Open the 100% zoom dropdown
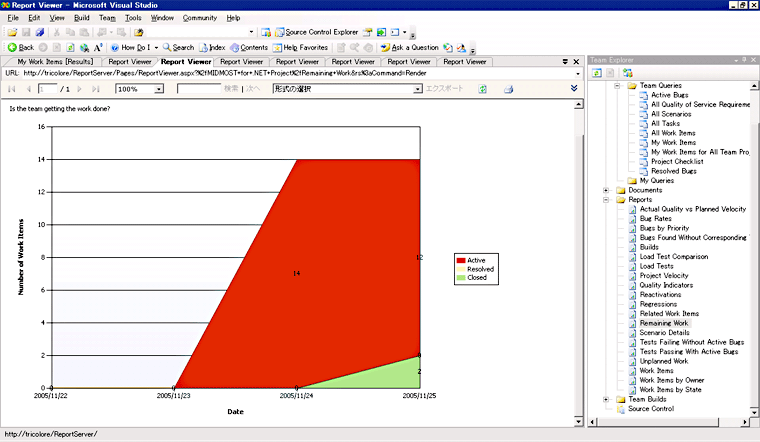 coord(158,89)
